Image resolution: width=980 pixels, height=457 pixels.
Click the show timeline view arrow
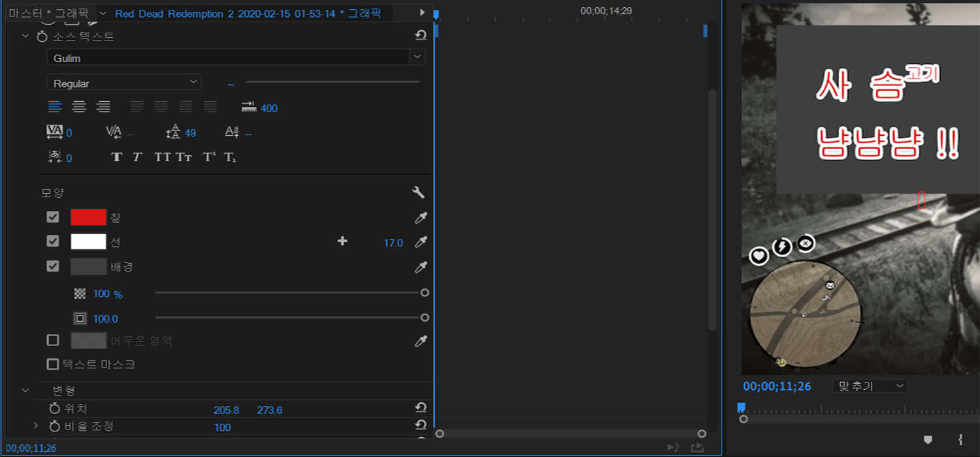click(x=422, y=12)
